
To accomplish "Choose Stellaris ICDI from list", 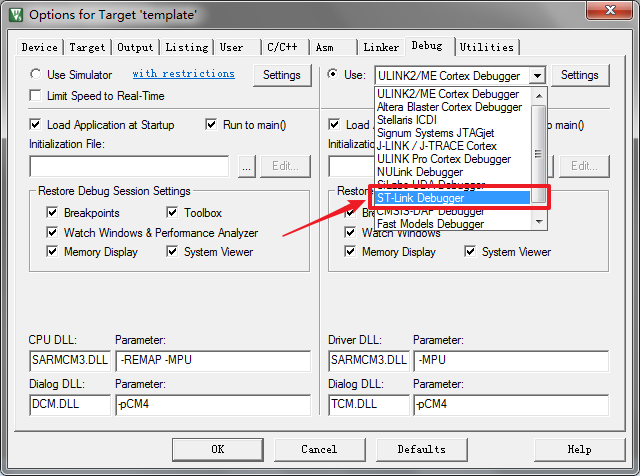I will pos(452,120).
